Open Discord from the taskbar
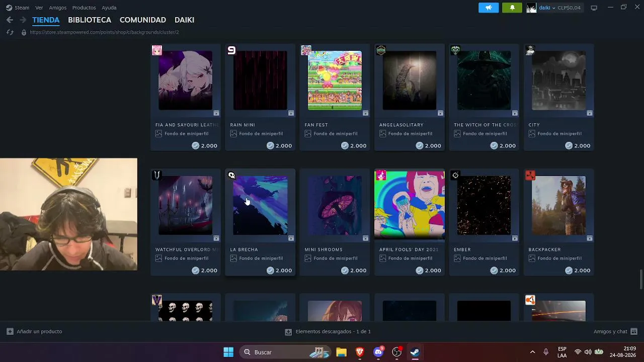Viewport: 644px width, 362px height. pos(378,352)
